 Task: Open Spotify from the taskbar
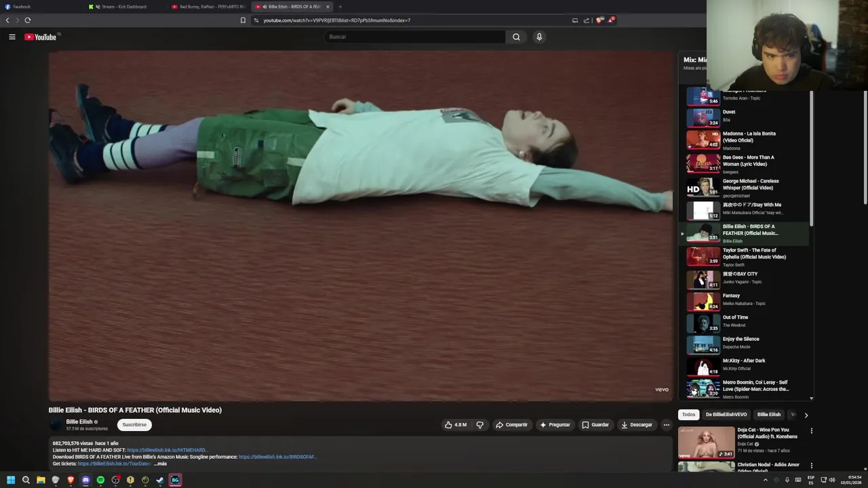100,480
